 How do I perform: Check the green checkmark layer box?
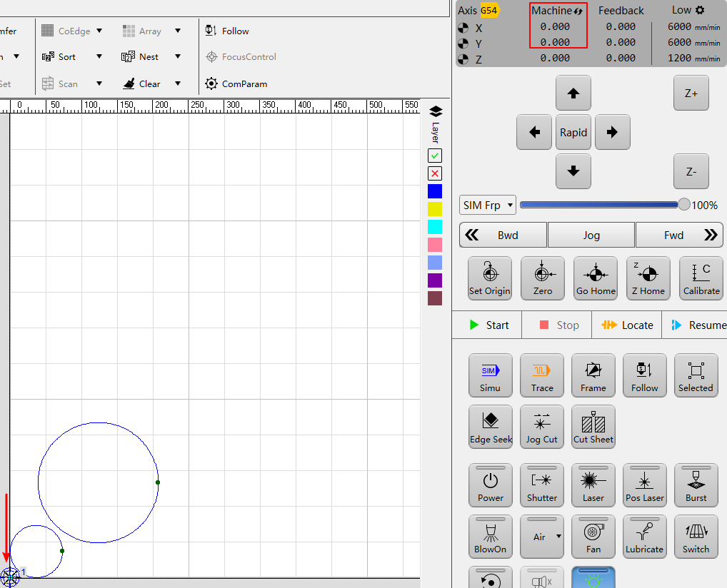435,156
